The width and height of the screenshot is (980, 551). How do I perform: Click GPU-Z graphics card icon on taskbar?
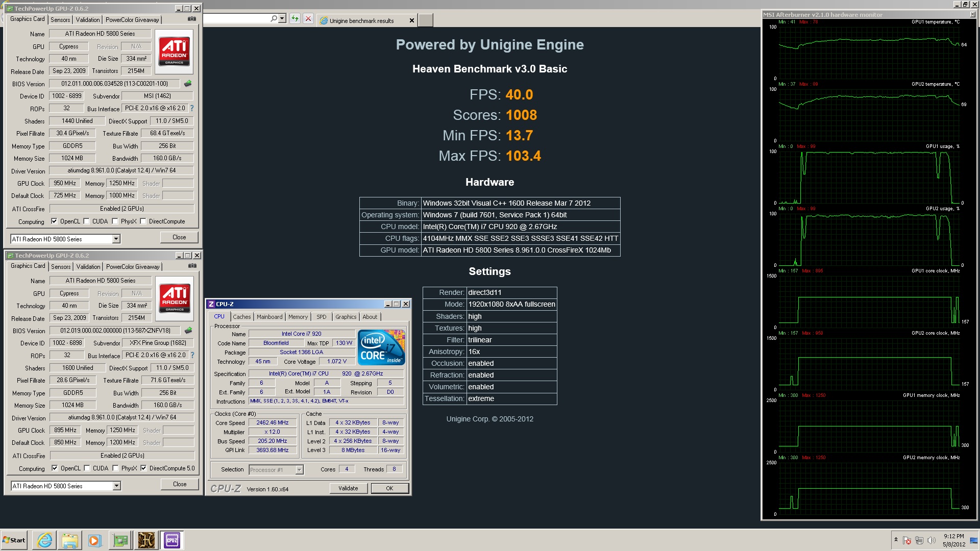click(120, 540)
